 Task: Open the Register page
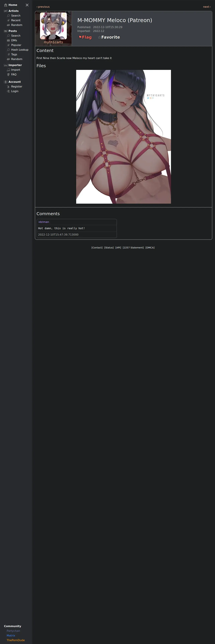(x=17, y=87)
